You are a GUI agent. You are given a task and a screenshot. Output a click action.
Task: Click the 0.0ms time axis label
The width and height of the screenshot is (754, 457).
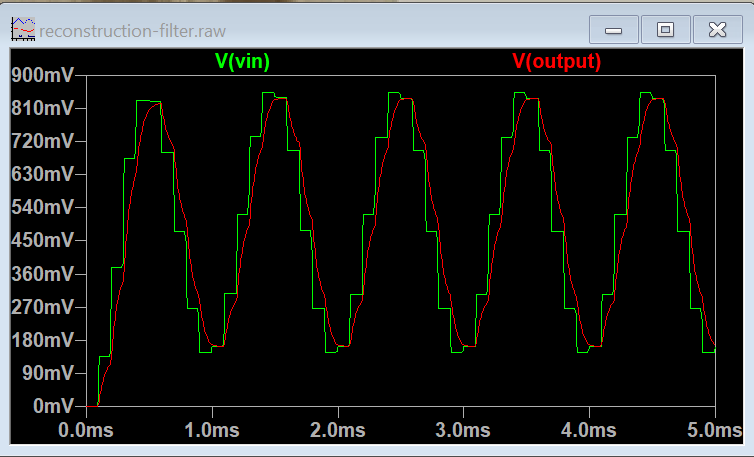(86, 430)
